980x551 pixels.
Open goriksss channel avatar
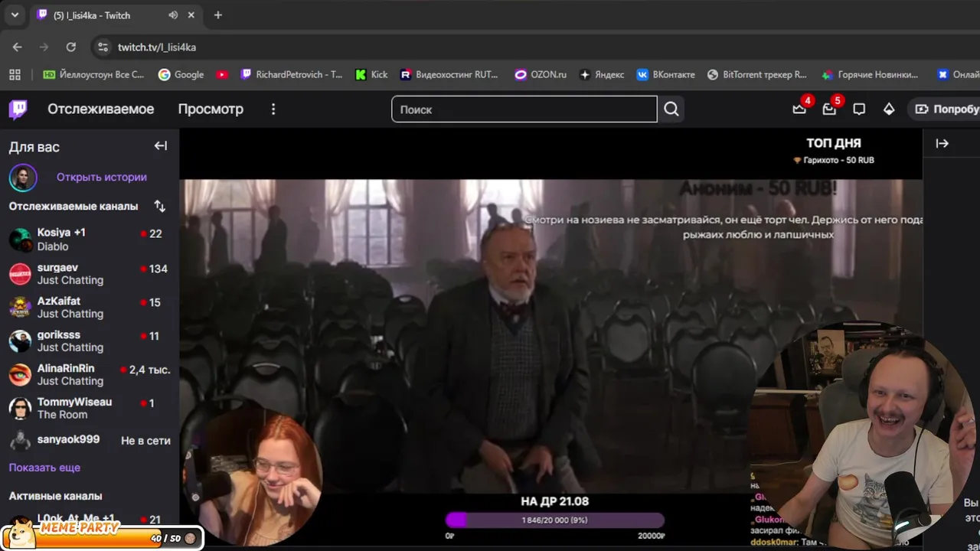(20, 341)
